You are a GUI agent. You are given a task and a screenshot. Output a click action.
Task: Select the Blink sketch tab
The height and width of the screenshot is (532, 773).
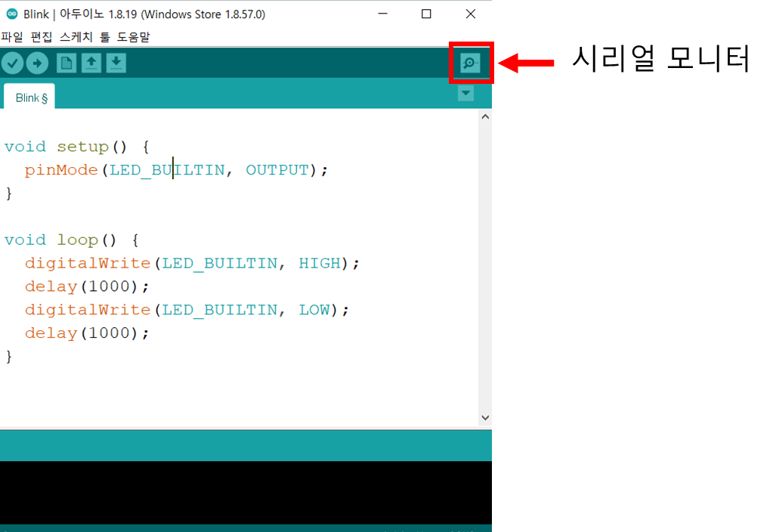pos(29,97)
